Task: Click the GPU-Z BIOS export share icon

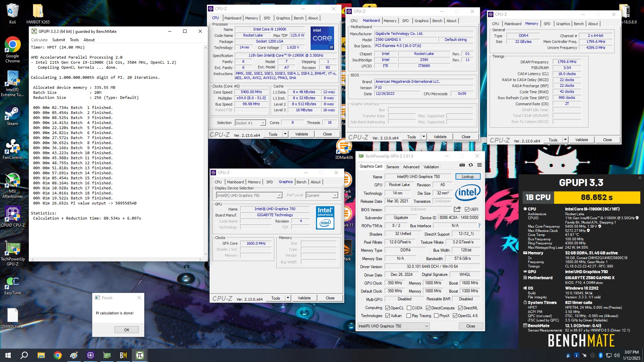Action: tap(457, 209)
